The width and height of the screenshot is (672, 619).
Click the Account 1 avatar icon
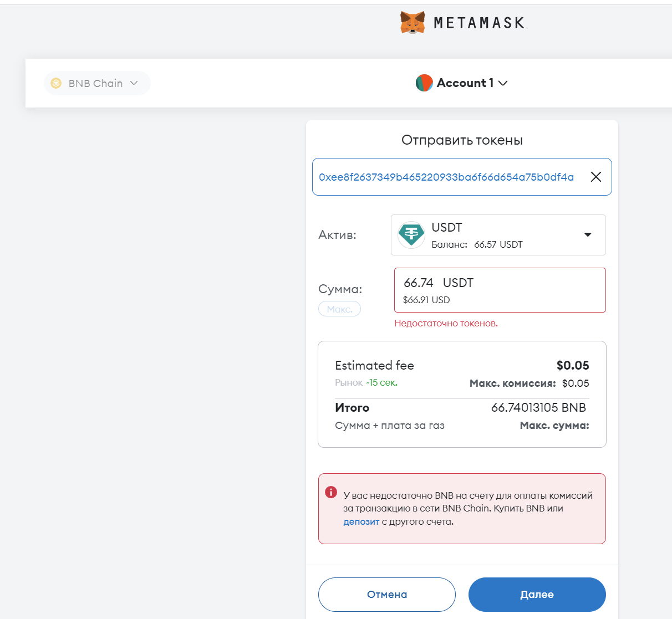(x=424, y=83)
